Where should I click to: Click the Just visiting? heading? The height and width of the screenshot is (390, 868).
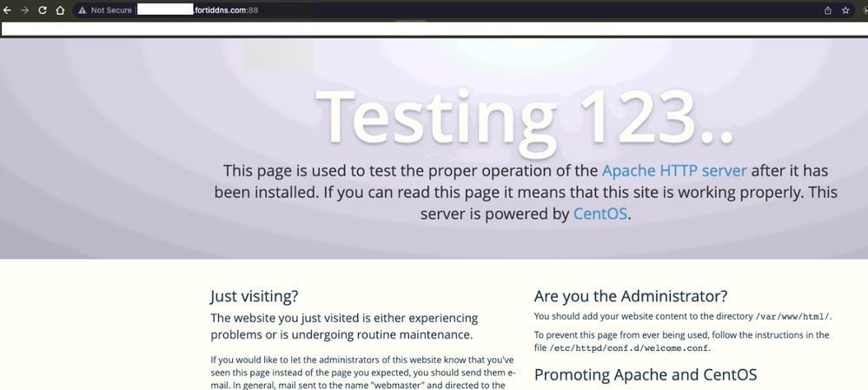[254, 296]
